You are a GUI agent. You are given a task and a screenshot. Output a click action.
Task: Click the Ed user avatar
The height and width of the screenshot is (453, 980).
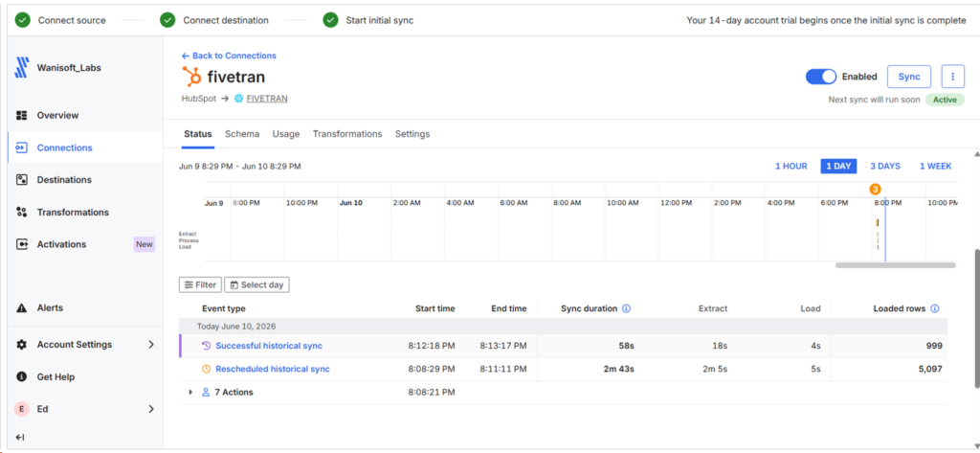pos(22,409)
